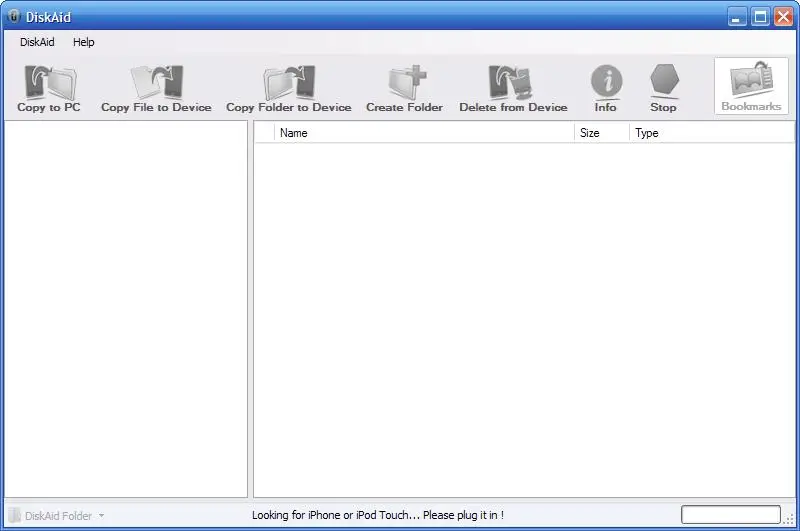Expand the DiskAid Folder dropdown arrow
This screenshot has width=800, height=531.
(x=102, y=516)
